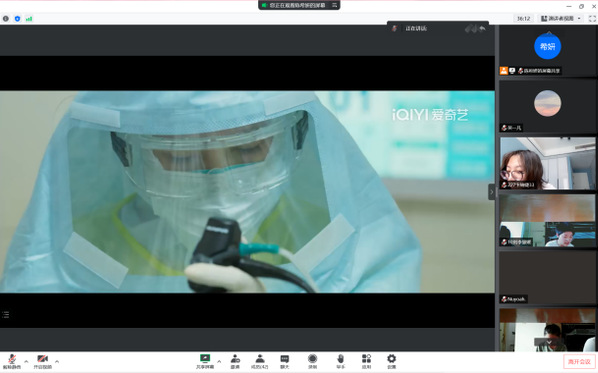Collapse the participant video side panel
Image resolution: width=598 pixels, height=373 pixels.
tap(492, 192)
